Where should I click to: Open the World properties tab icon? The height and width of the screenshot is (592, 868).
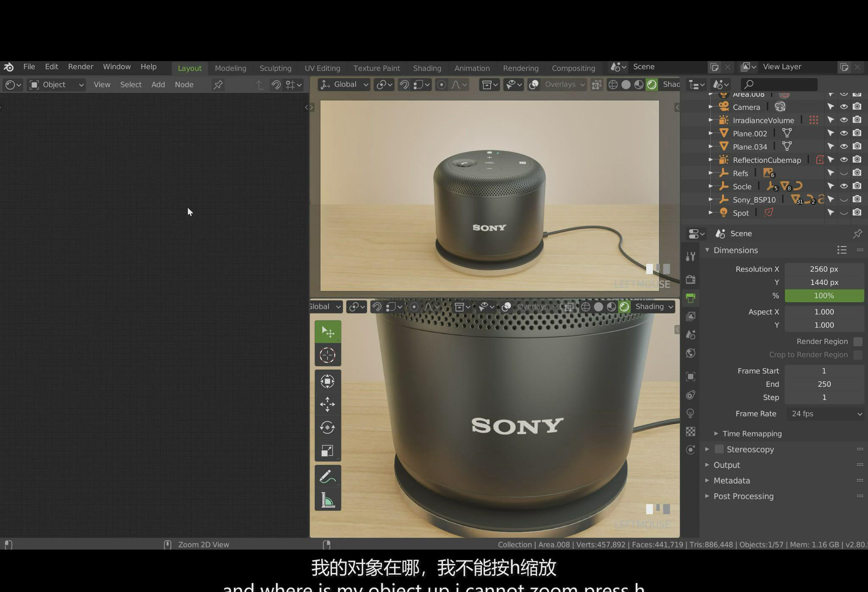(x=690, y=353)
